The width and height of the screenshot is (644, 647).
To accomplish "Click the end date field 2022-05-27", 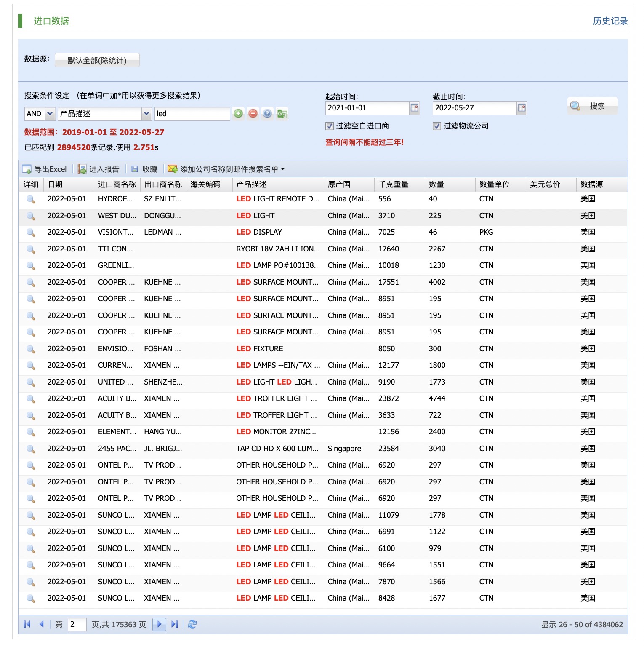I will click(475, 108).
